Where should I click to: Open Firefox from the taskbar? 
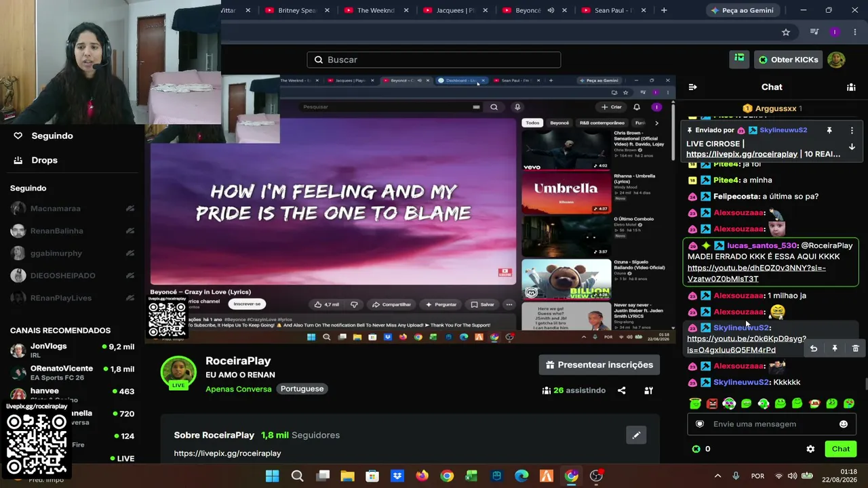pos(422,476)
